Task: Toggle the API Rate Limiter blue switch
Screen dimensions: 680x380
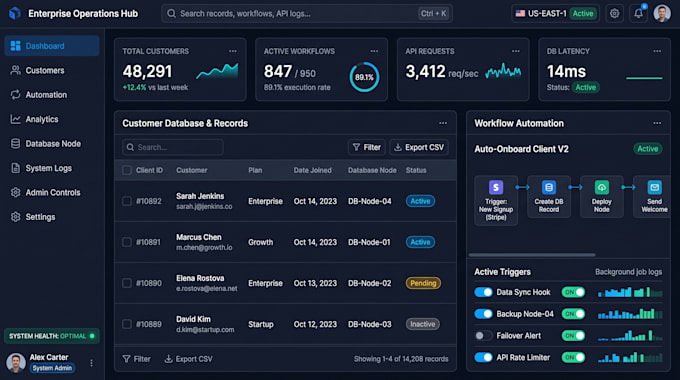Action: [x=483, y=357]
